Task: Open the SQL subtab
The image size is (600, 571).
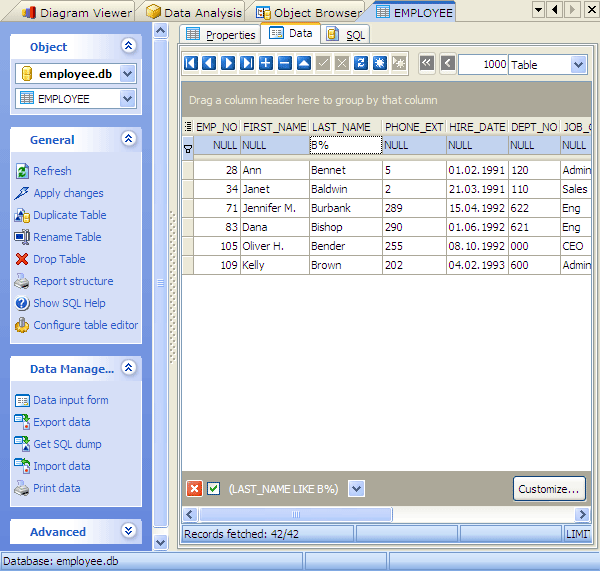Action: [x=346, y=34]
